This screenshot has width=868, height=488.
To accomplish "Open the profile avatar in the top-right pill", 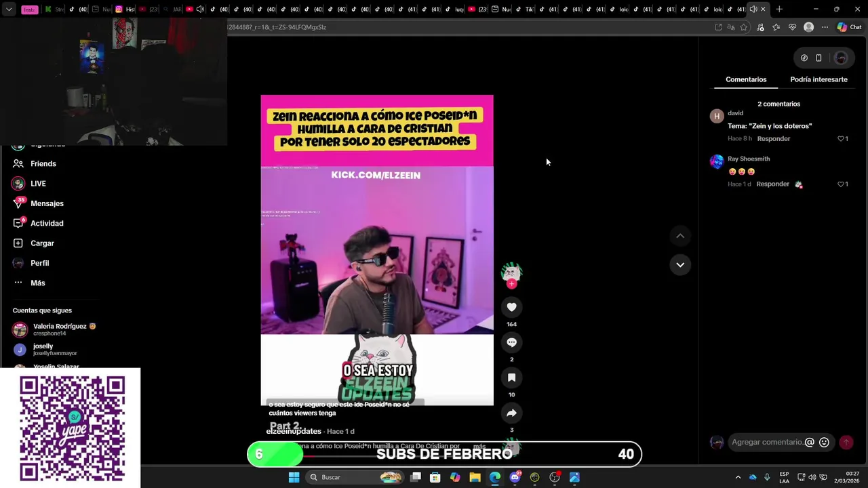I will pyautogui.click(x=841, y=58).
